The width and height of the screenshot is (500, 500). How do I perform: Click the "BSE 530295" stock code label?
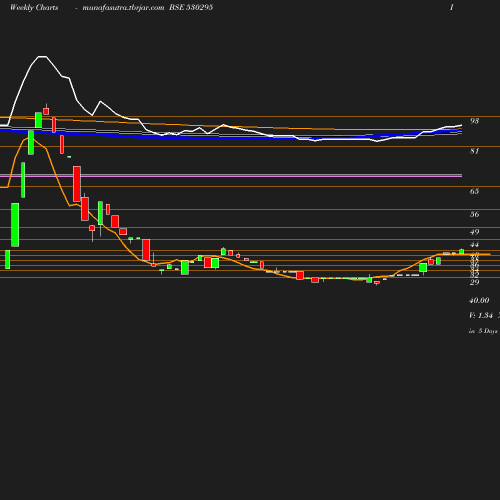click(191, 7)
